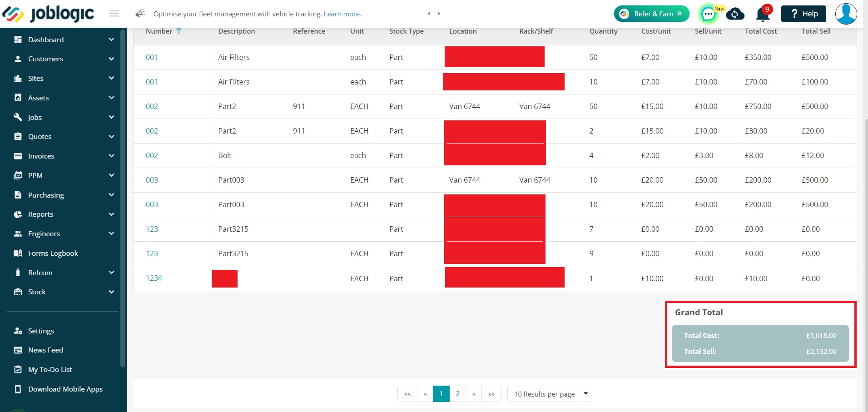Expand the Purchasing menu chevron
Viewport: 868px width, 412px height.
(112, 195)
